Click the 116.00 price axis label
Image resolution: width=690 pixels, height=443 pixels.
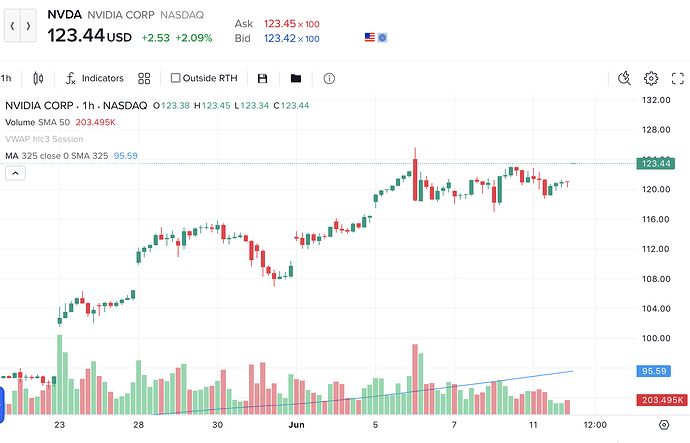[x=656, y=219]
